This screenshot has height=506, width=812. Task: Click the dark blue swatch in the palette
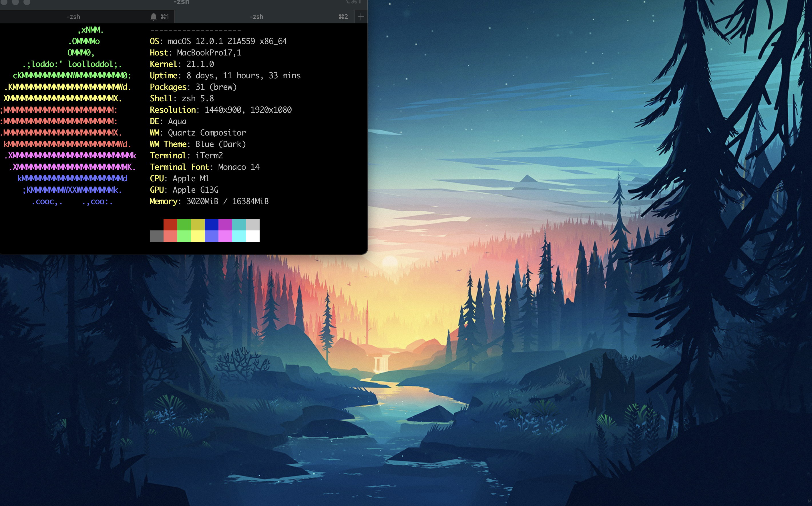click(212, 224)
